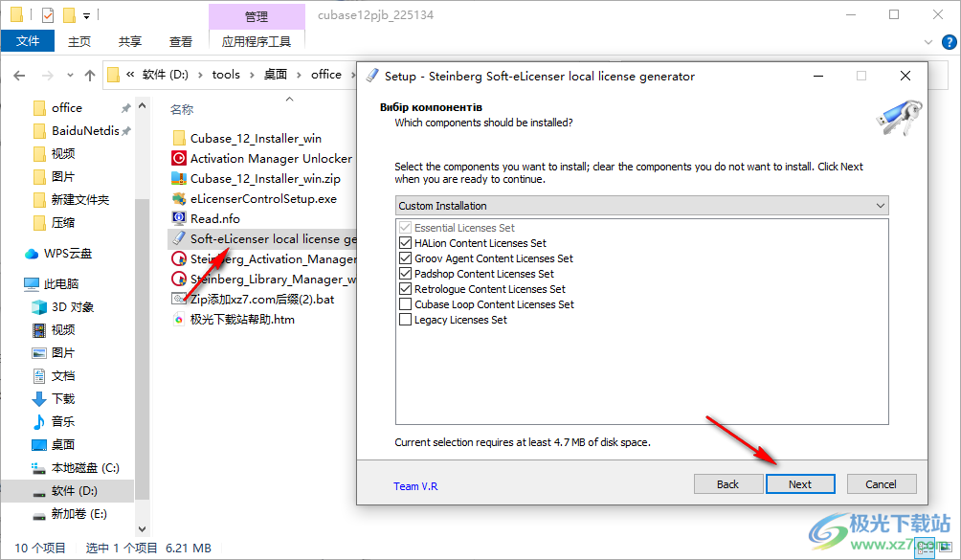Viewport: 961px width, 560px height.
Task: Select Steinberg_Library_Manager installer icon
Action: 179,280
